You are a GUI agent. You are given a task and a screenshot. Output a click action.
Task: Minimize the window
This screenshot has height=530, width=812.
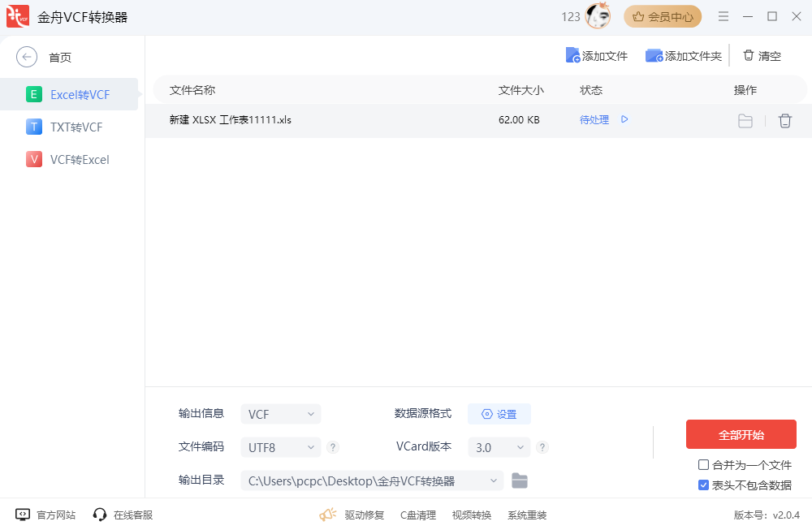[x=748, y=16]
